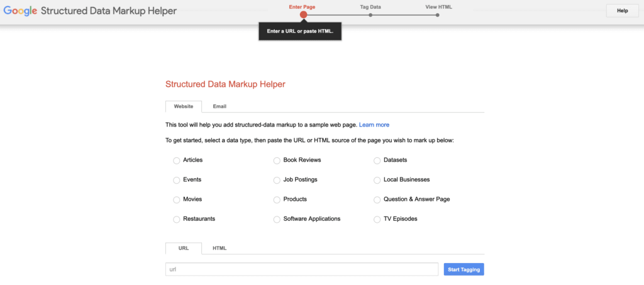
Task: Switch to the Email tab
Action: (219, 106)
